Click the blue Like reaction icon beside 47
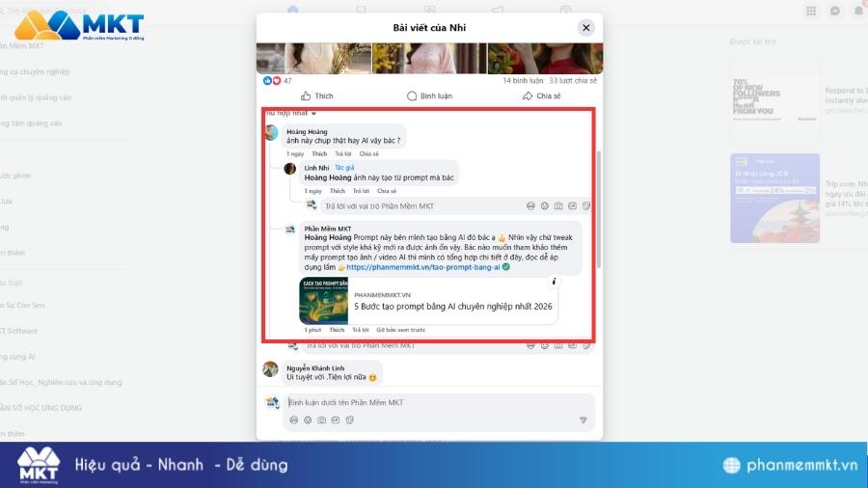The width and height of the screenshot is (868, 488). point(267,81)
